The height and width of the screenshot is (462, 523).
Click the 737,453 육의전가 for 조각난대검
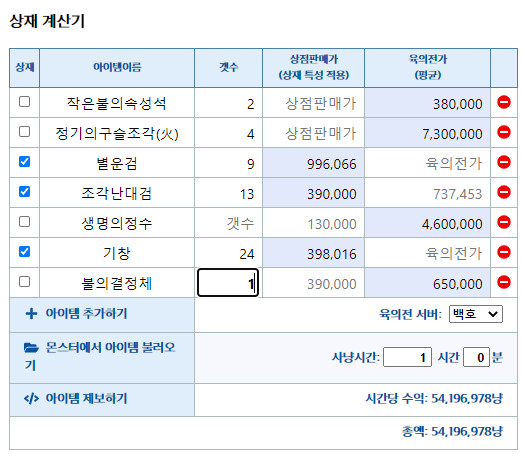(428, 193)
